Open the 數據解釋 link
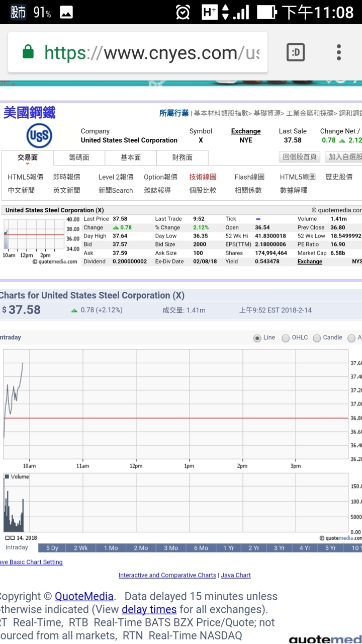The image size is (362, 644). (x=294, y=190)
